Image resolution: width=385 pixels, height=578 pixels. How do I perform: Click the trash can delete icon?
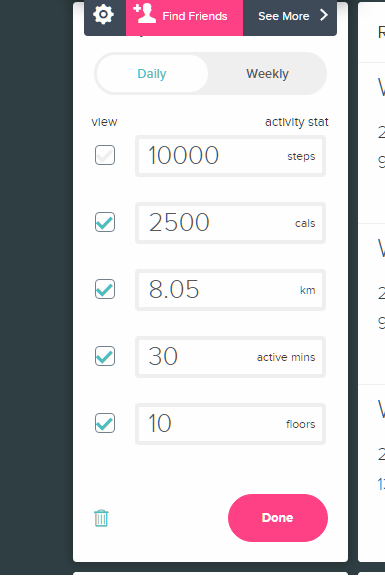coord(101,518)
